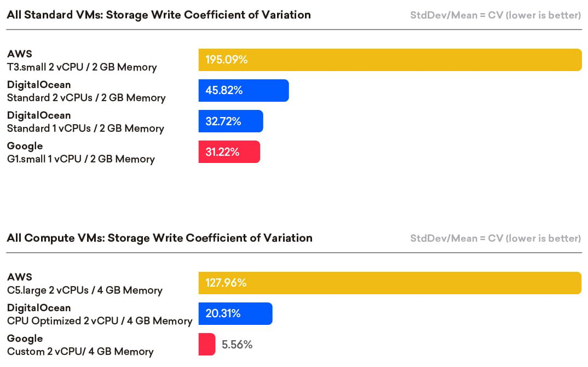Click the 5.56% value label
This screenshot has width=588, height=367.
click(237, 345)
